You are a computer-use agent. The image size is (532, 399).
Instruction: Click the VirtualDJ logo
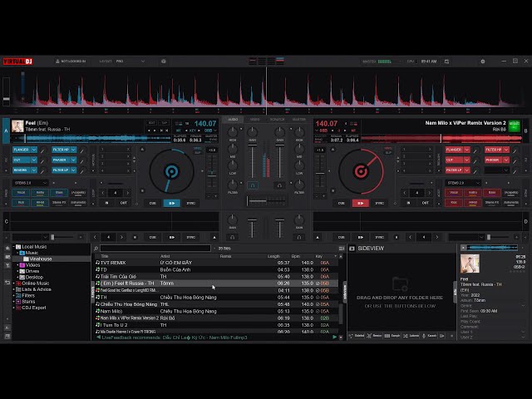tap(17, 62)
